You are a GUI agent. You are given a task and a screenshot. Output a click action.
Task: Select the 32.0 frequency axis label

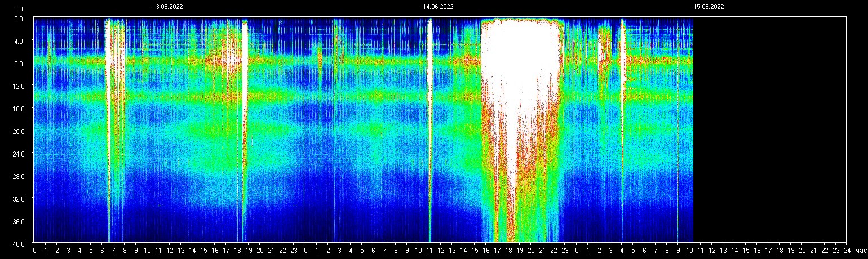18,198
